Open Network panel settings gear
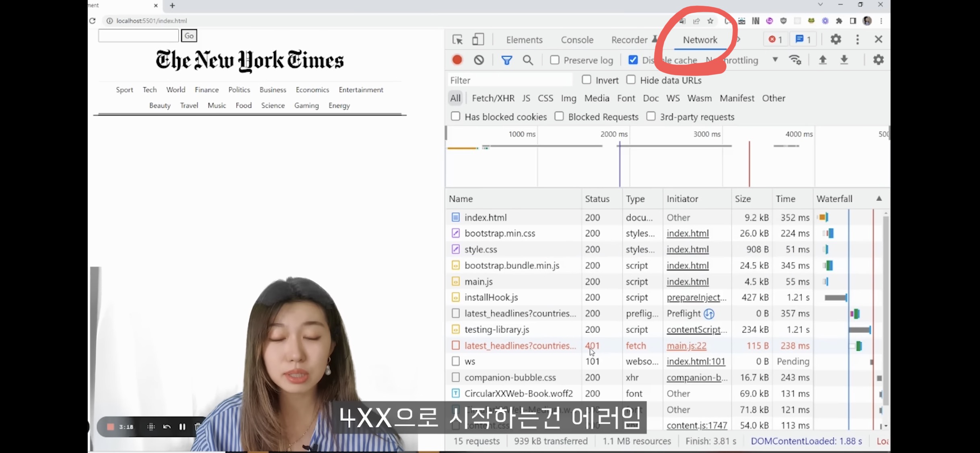The width and height of the screenshot is (980, 453). tap(878, 60)
